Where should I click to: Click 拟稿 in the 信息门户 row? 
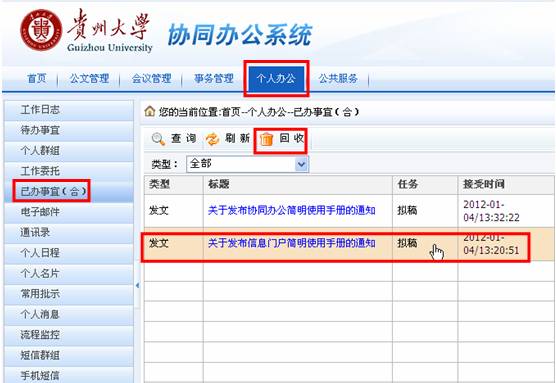pyautogui.click(x=407, y=243)
